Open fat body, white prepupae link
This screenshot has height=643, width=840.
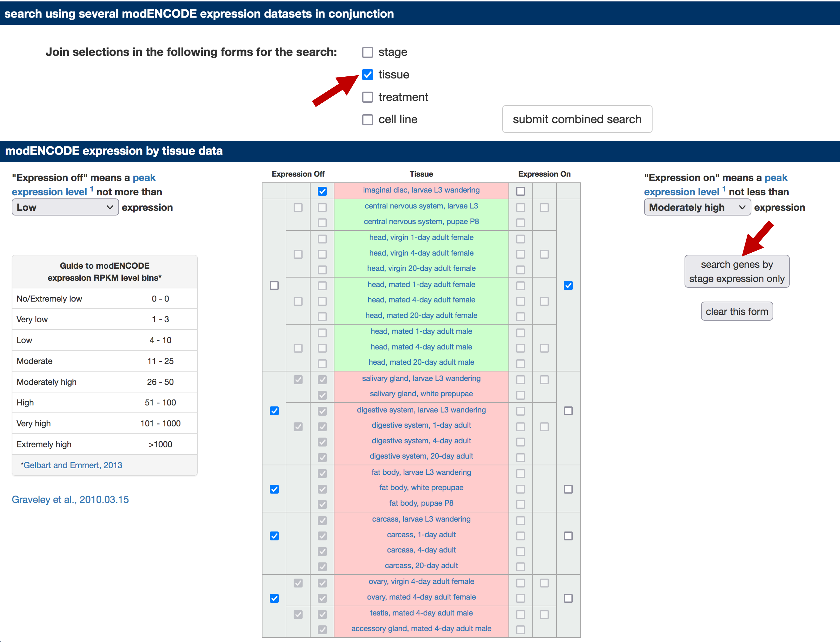tap(421, 488)
